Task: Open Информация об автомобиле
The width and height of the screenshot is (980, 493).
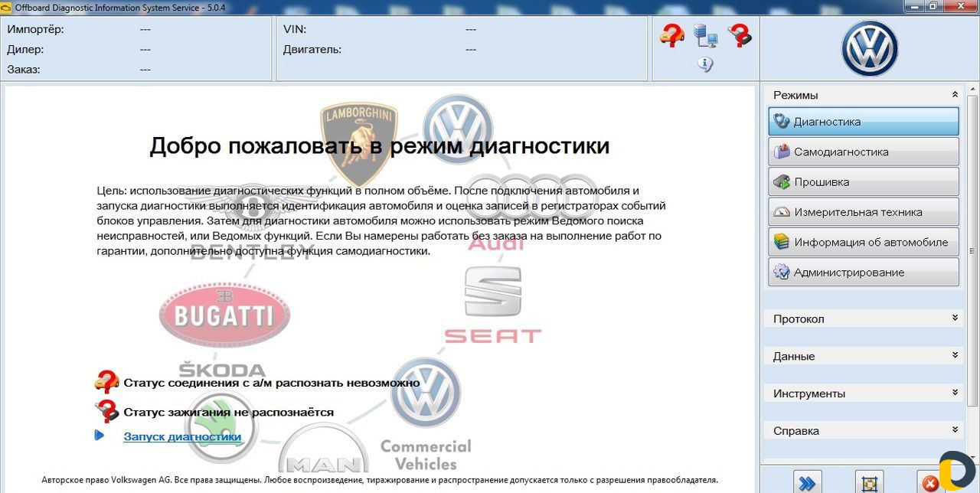Action: pos(864,242)
